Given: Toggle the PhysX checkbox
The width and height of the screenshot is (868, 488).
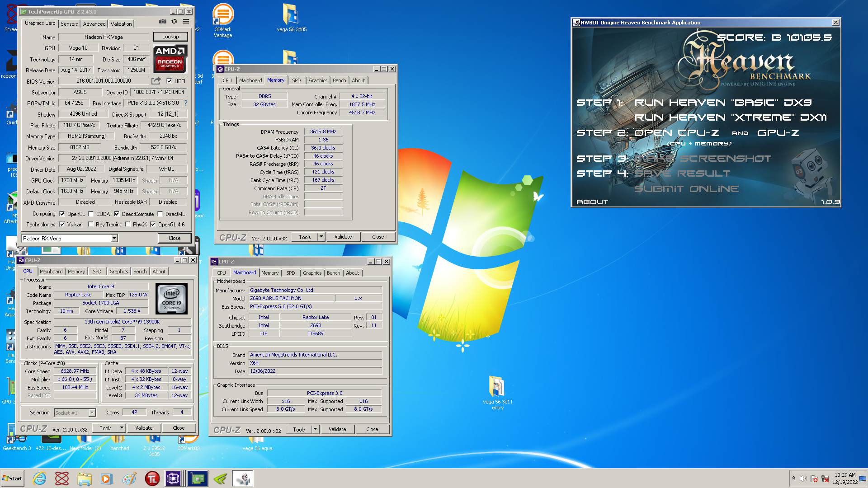Looking at the screenshot, I should pos(127,224).
